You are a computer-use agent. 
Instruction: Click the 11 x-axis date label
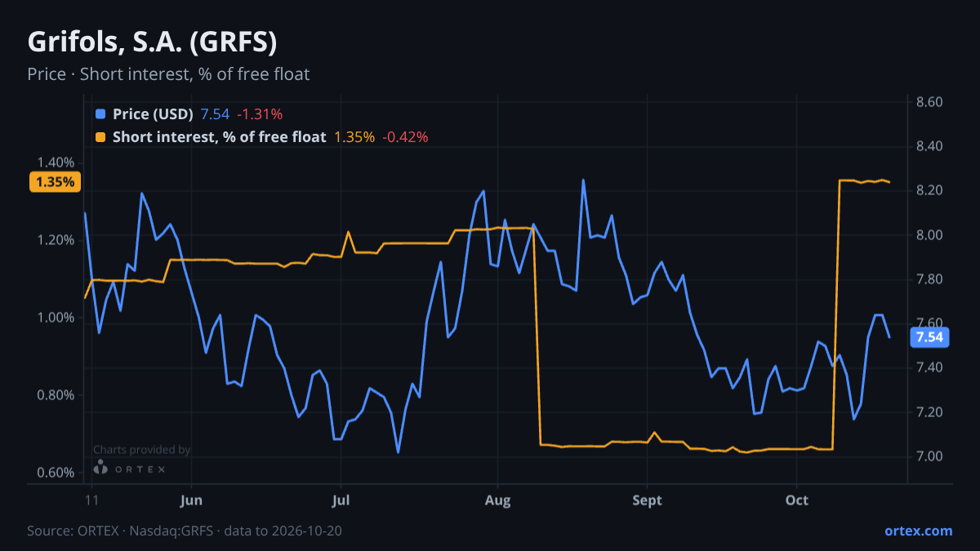(x=91, y=500)
